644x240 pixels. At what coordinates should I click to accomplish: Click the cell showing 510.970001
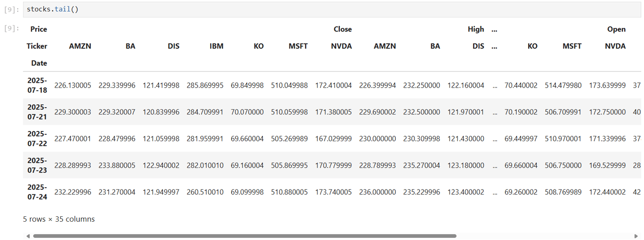(x=563, y=139)
